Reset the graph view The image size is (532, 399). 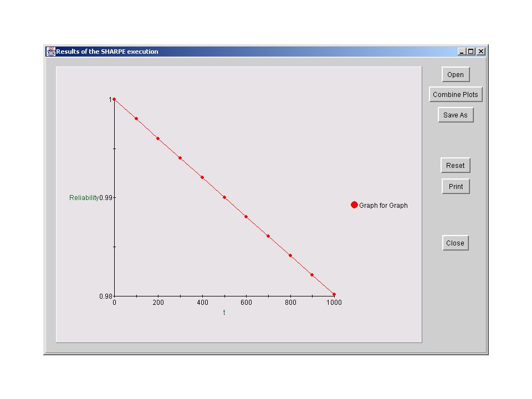click(456, 165)
